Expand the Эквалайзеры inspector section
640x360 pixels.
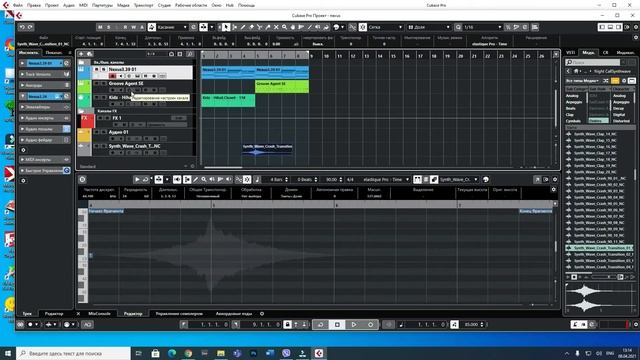[44, 107]
